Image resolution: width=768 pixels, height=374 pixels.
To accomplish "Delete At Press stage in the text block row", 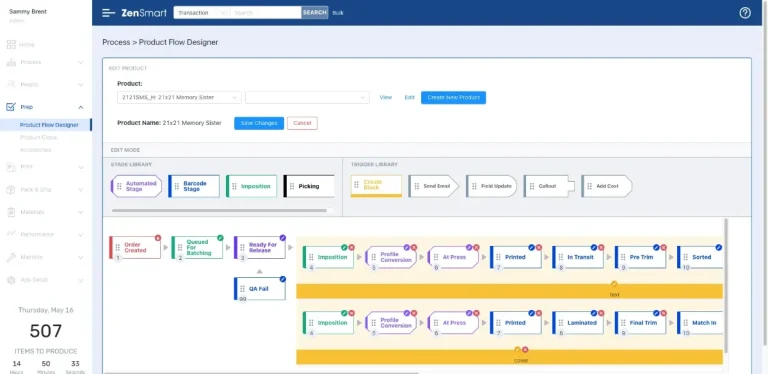I will [476, 247].
